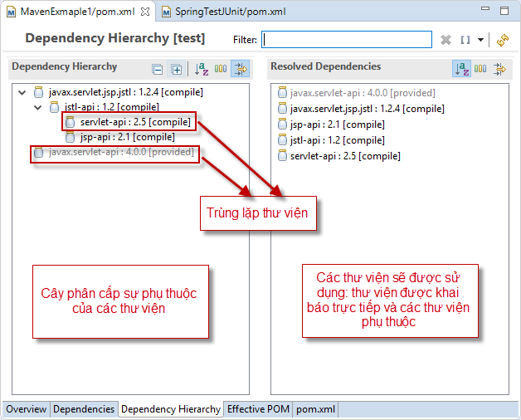Collapse the javax.servlet.jsp.jstl tree node
Screen dimensions: 521x420
click(22, 92)
